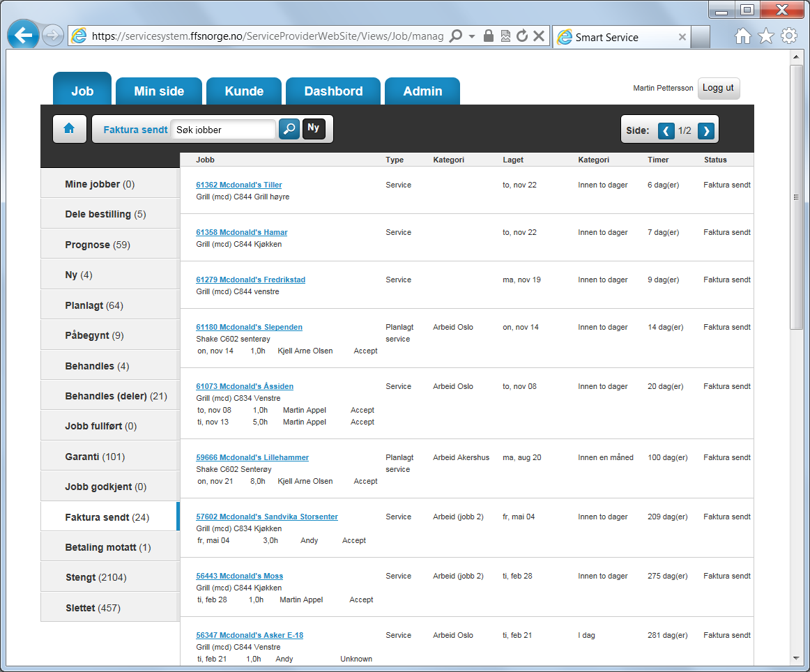Click the Martin Pettersson user name
The width and height of the screenshot is (810, 672).
[664, 89]
